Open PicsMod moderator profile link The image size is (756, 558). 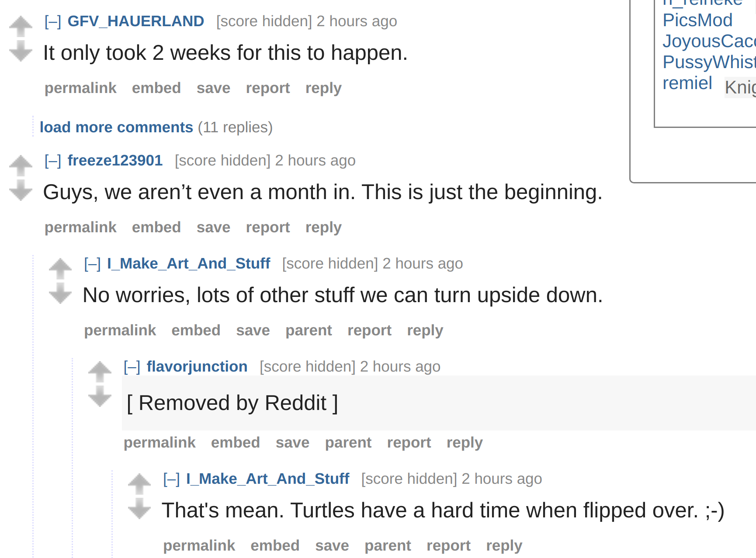point(697,20)
